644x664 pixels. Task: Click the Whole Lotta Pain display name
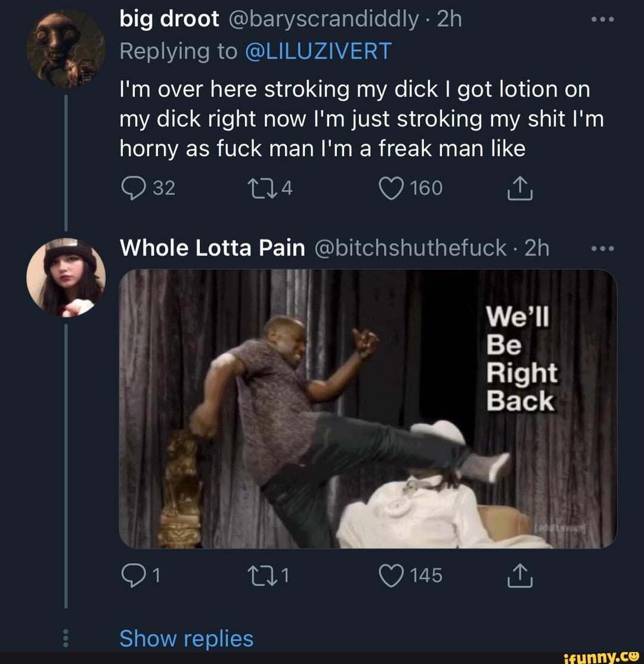point(212,248)
